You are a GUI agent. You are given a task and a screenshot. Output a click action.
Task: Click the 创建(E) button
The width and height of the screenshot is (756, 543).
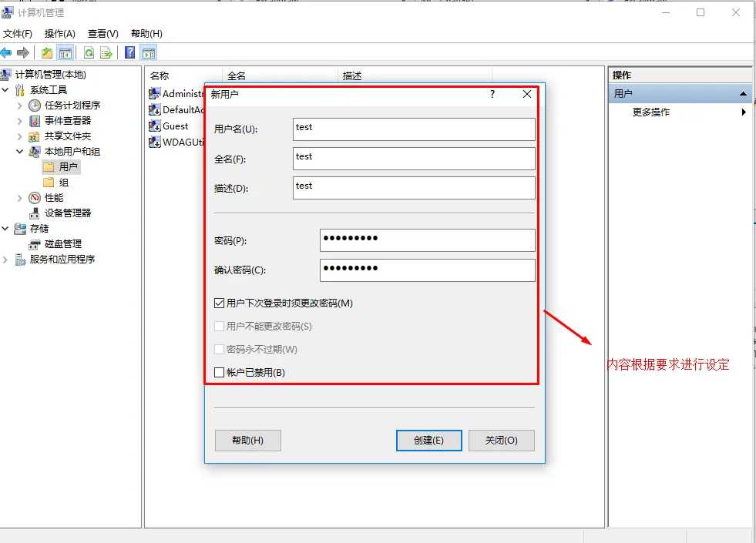428,441
